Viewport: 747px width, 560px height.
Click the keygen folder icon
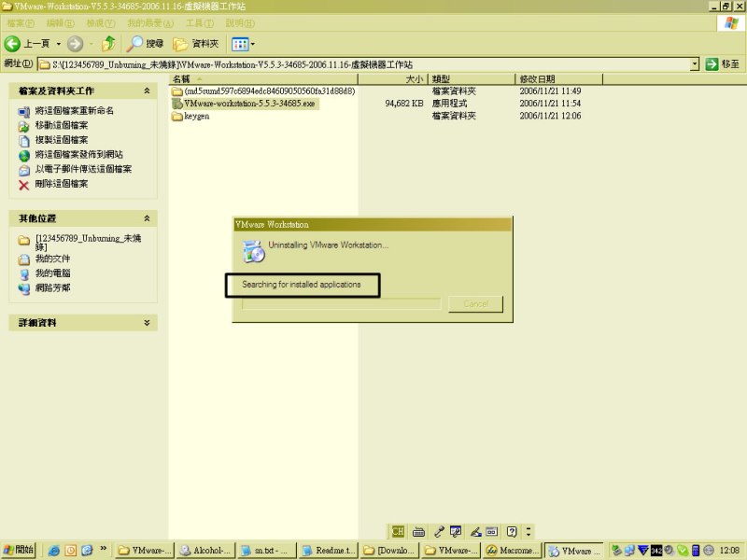[x=177, y=117]
